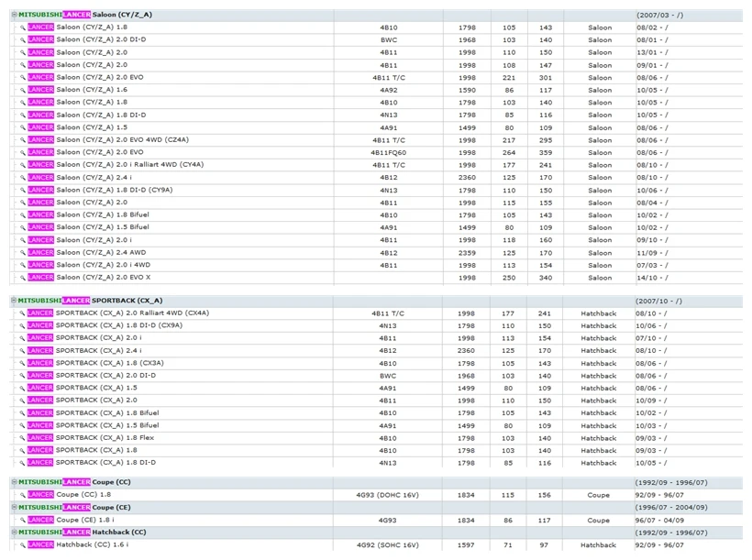
Task: Click Hatchback body type in SPORTBACK 1.8 Flex row
Action: point(599,438)
